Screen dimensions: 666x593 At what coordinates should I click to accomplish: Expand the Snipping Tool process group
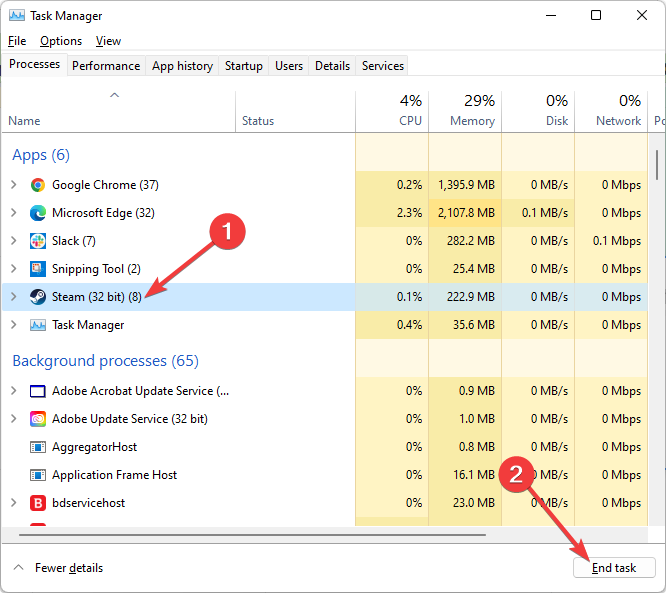14,269
